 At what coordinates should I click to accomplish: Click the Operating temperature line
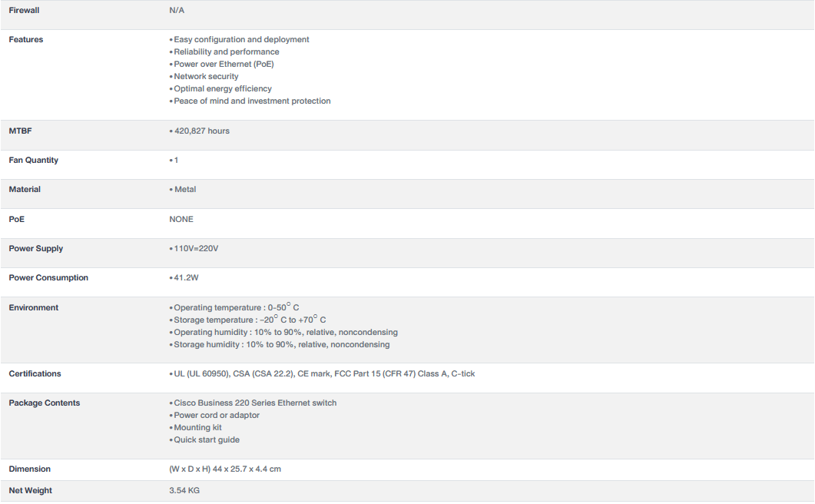pyautogui.click(x=236, y=307)
